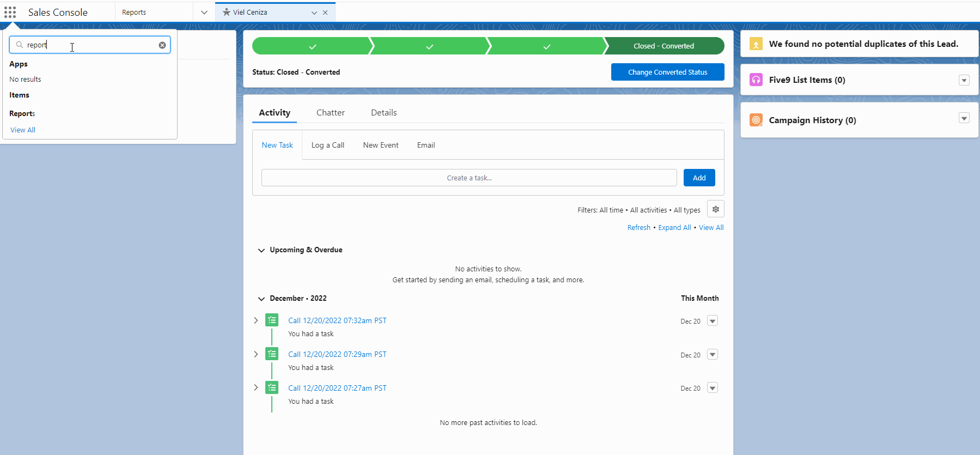Select the second completed path stage
Screen dimensions: 980x455
[x=429, y=46]
